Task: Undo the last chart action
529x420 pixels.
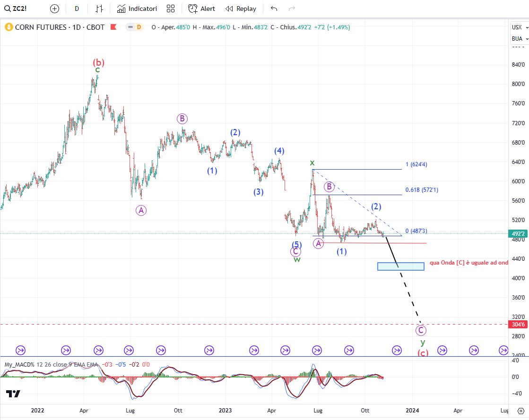Action: click(x=274, y=9)
